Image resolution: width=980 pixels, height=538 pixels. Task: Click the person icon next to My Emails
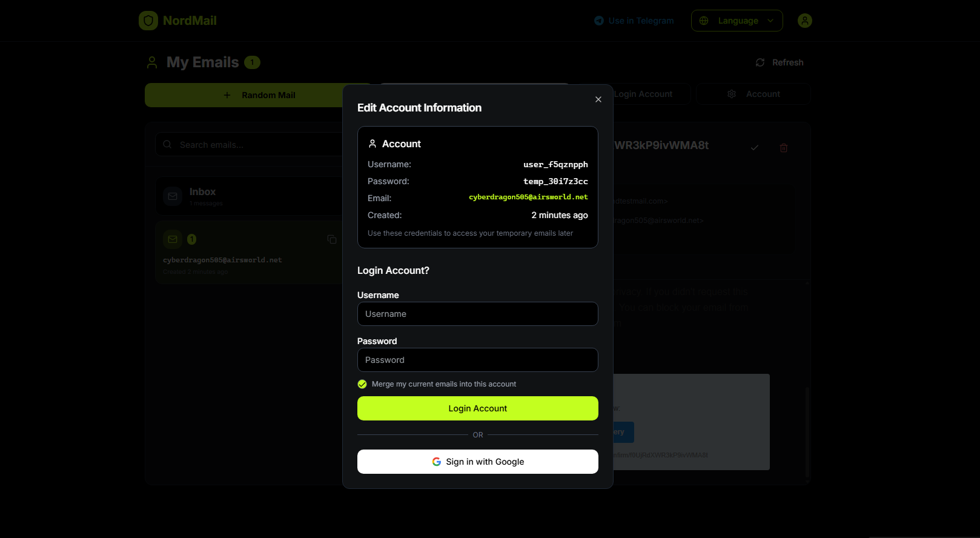click(152, 62)
